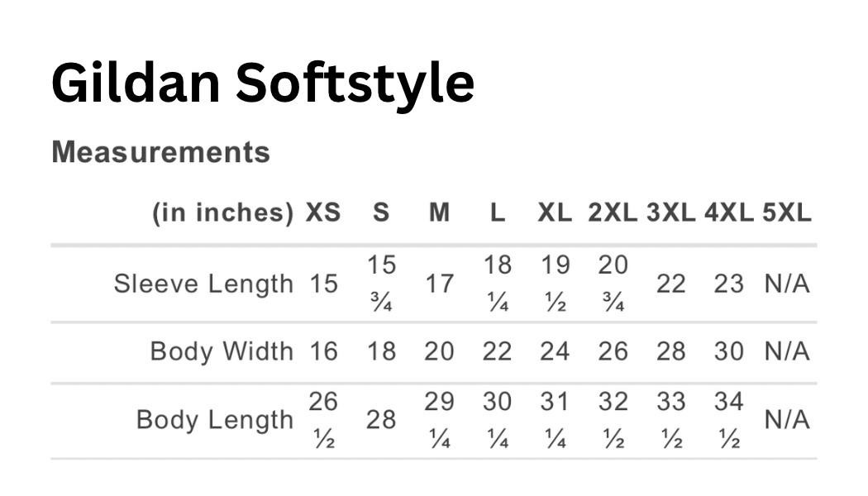Click Sleeve Length N/A cell for 5XL

tap(786, 284)
